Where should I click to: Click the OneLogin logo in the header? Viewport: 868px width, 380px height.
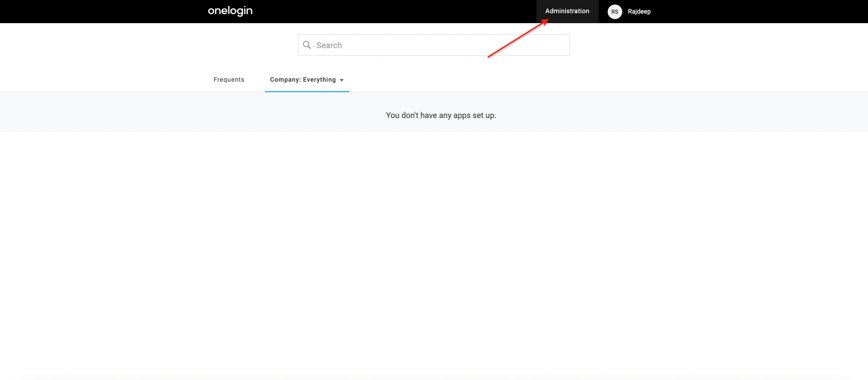pyautogui.click(x=230, y=11)
